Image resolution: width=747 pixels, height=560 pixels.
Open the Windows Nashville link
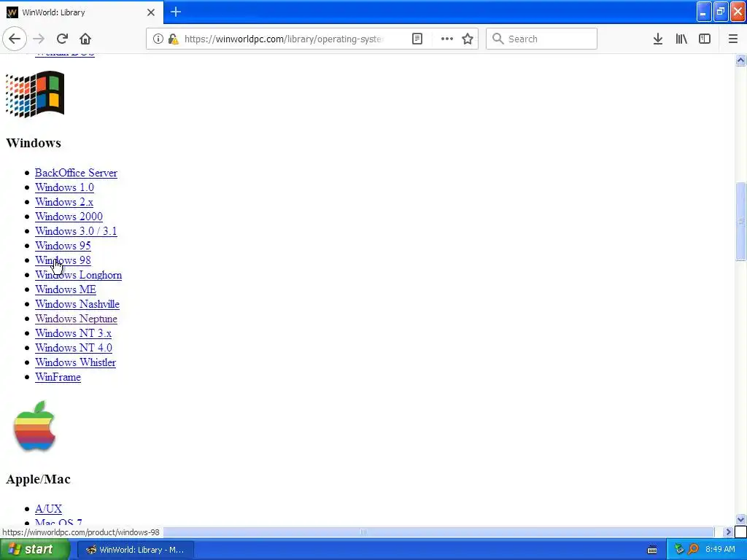point(77,304)
